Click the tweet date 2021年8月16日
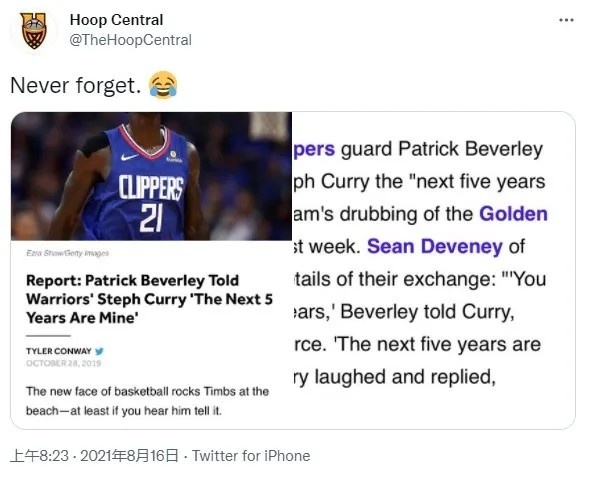 130,456
